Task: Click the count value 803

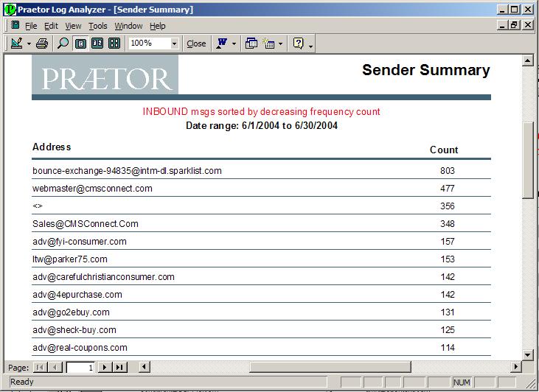Action: click(x=448, y=171)
